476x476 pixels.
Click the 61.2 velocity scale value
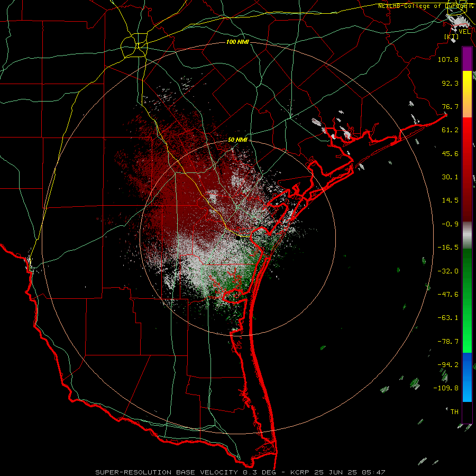[450, 130]
